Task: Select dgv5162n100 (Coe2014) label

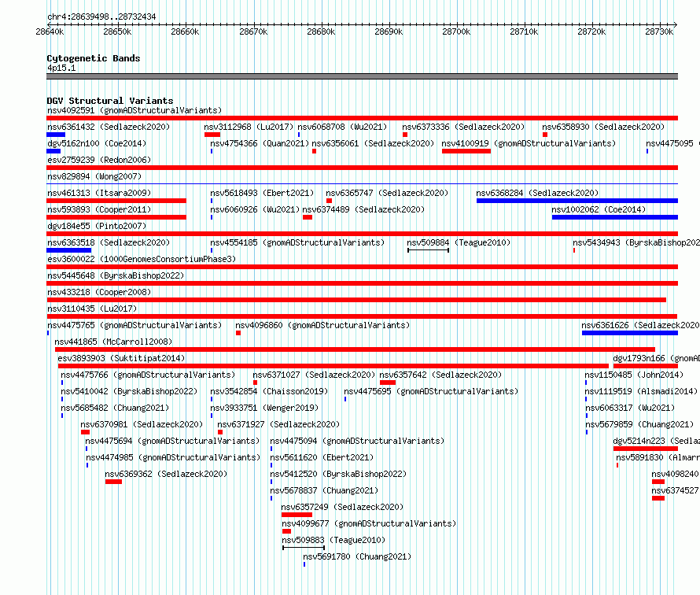Action: (97, 143)
